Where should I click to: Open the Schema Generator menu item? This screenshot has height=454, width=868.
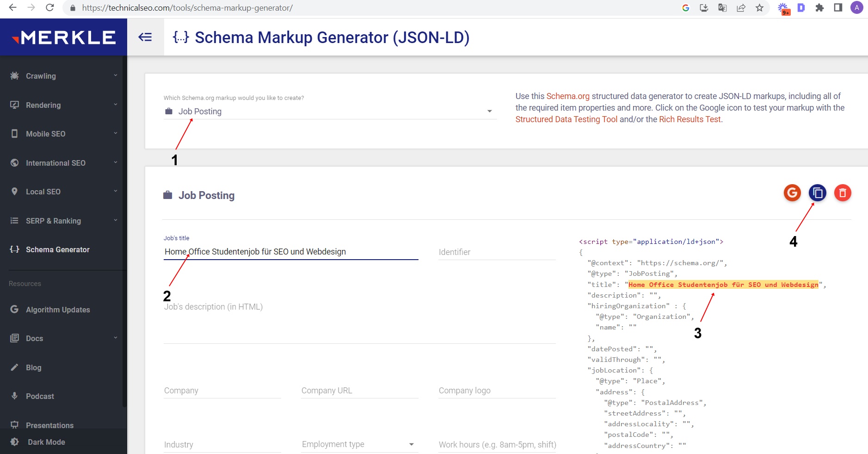57,249
